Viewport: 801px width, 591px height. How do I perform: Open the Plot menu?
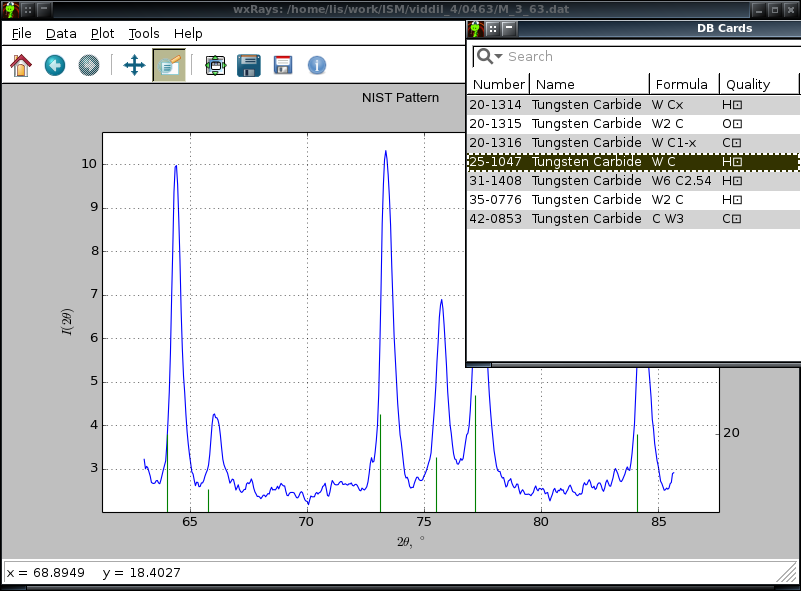tap(102, 33)
